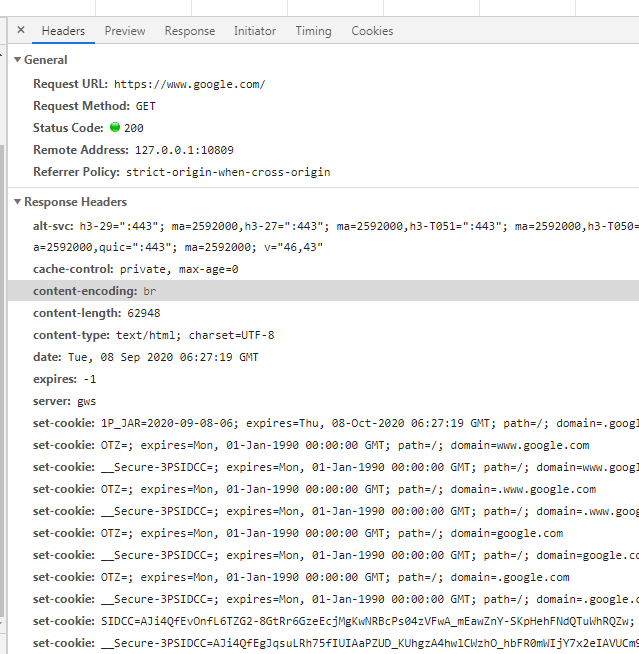639x654 pixels.
Task: Click the green status code indicator
Action: (x=115, y=127)
